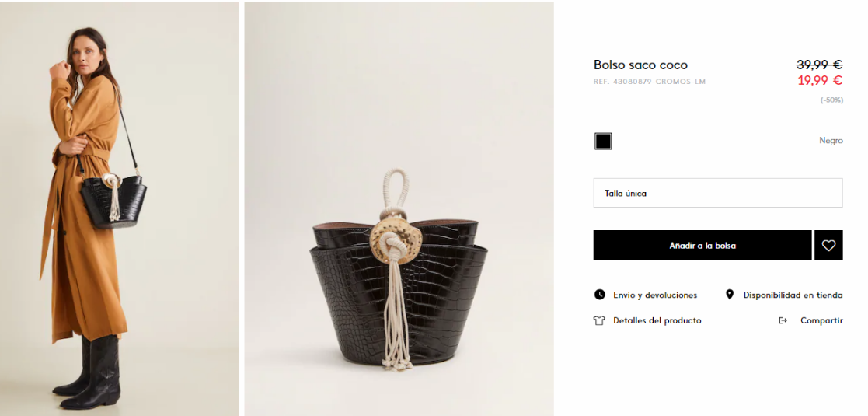
Task: Click the Compartir link
Action: (x=821, y=320)
